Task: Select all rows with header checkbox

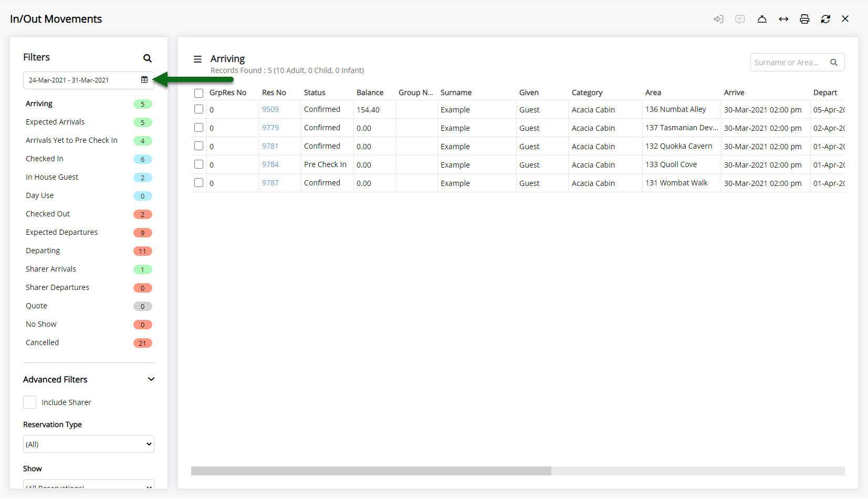Action: (198, 93)
